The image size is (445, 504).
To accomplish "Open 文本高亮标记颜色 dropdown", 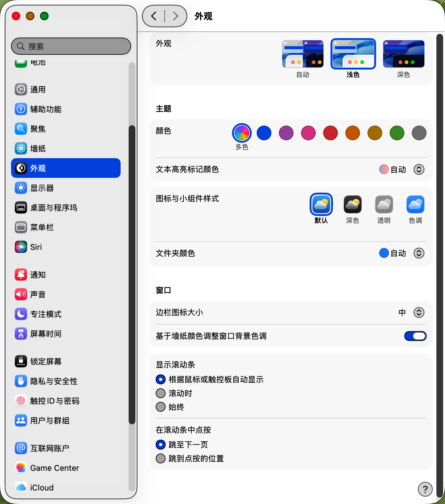I will [419, 169].
